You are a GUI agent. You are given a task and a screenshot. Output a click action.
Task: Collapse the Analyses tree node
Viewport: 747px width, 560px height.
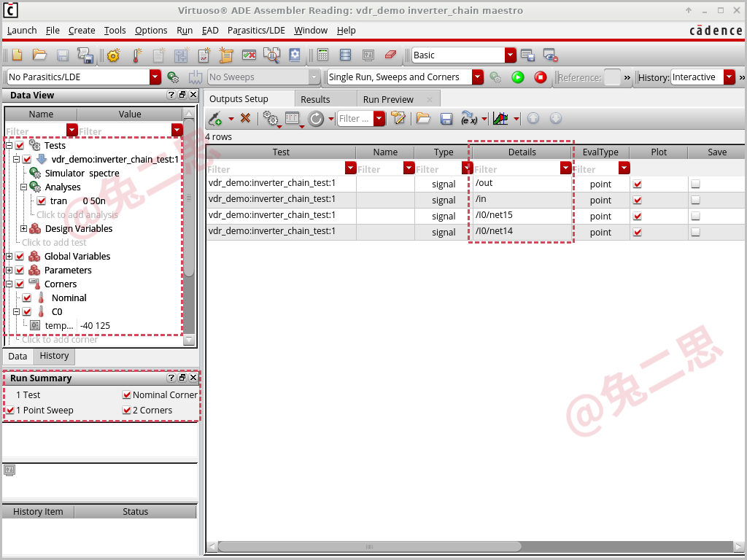tap(23, 187)
